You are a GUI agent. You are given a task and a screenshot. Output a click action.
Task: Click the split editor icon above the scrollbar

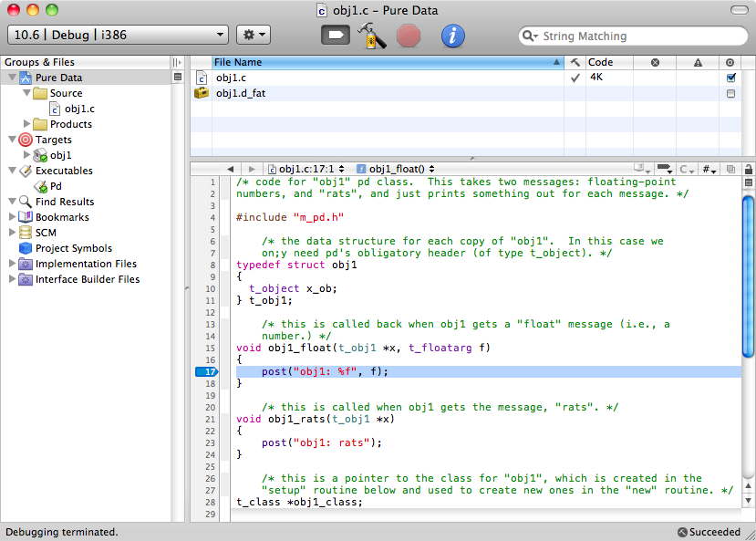click(749, 182)
